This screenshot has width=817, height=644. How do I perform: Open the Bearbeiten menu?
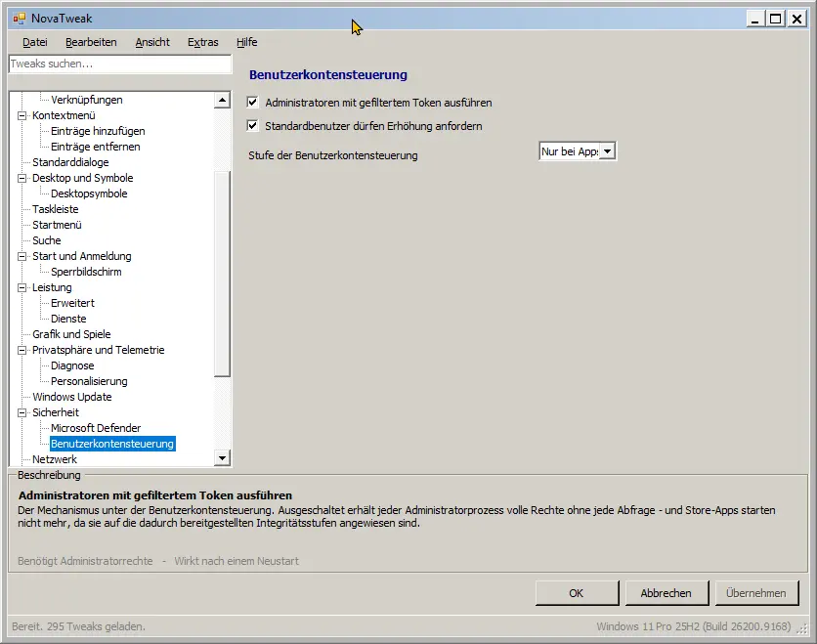click(91, 42)
